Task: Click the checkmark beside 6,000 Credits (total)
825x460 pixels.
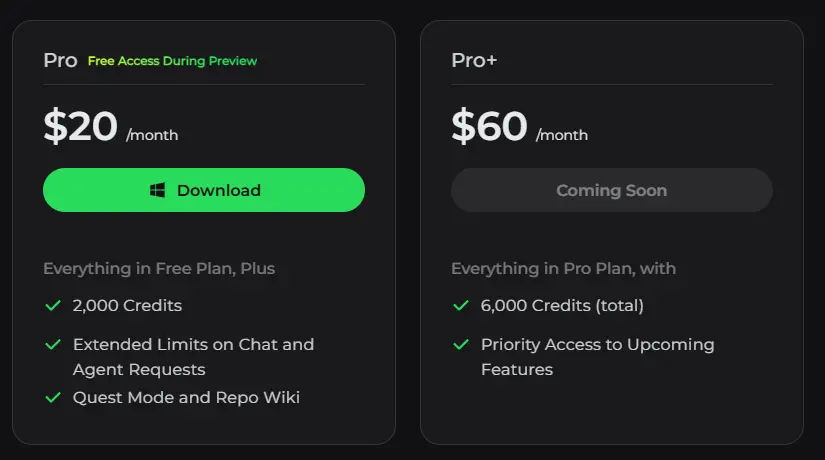Action: (x=461, y=305)
